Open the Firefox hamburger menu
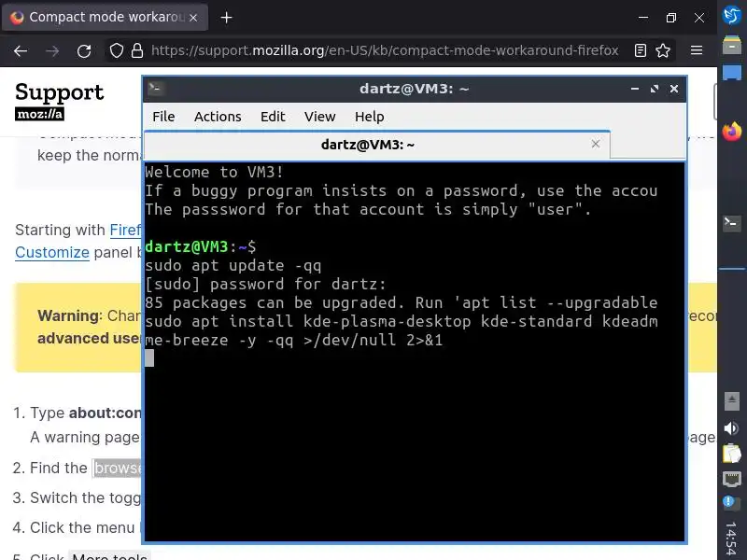 (x=697, y=50)
